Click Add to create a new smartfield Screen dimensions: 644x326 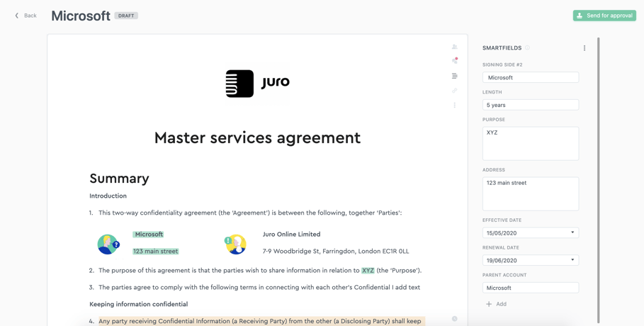click(x=497, y=304)
